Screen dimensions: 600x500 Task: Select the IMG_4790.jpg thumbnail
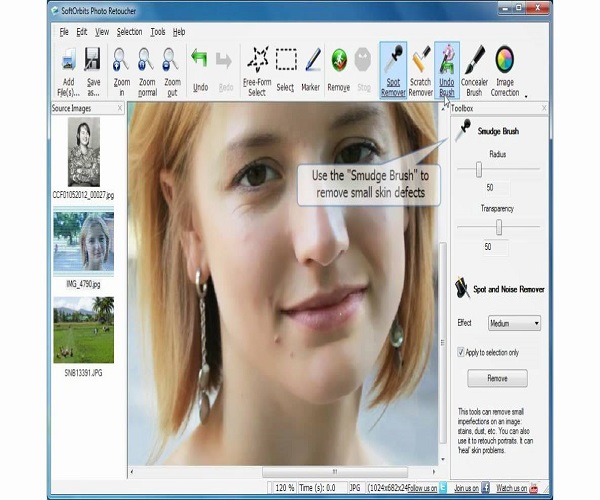[84, 241]
